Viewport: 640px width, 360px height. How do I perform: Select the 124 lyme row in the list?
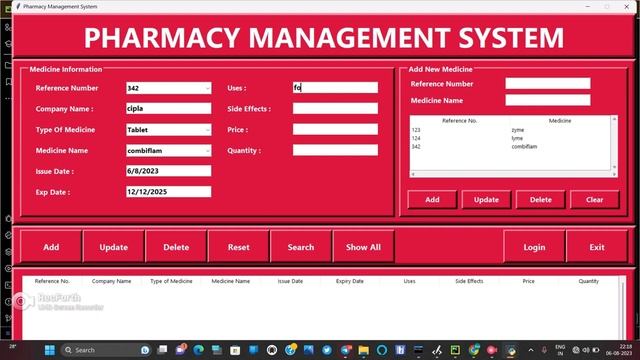510,138
